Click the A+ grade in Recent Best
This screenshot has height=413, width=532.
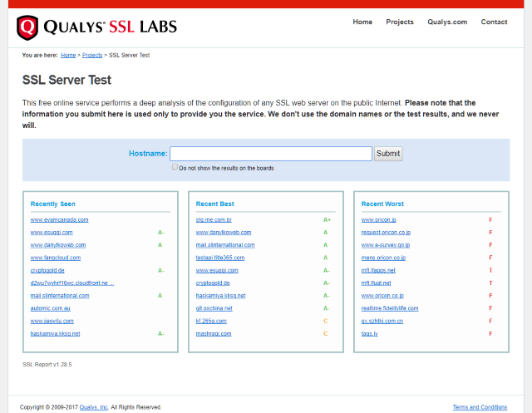click(x=327, y=219)
